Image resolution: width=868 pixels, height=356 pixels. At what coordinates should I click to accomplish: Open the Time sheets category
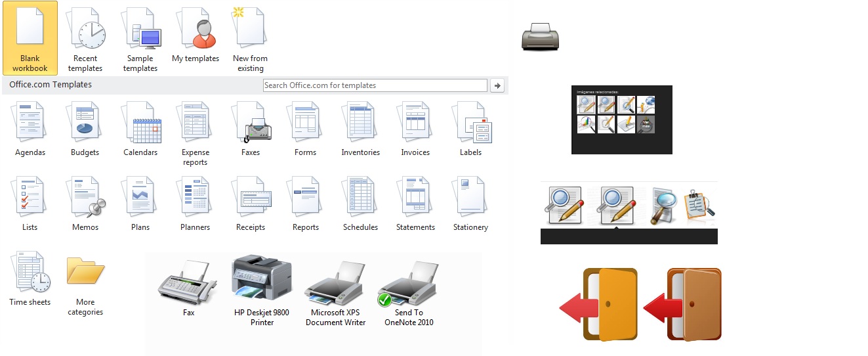[x=30, y=278]
